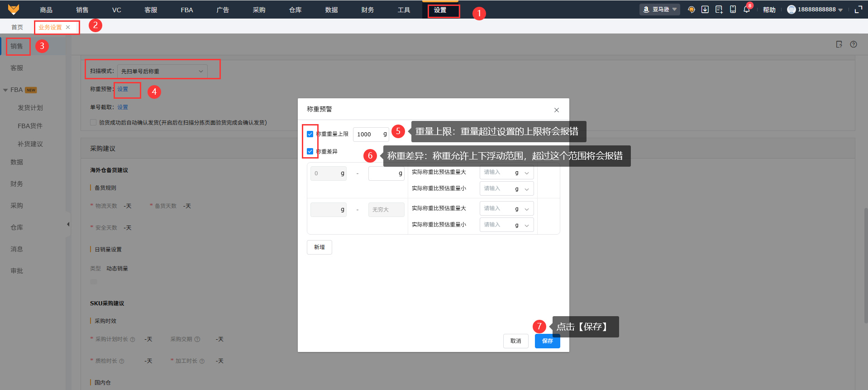The width and height of the screenshot is (868, 390).
Task: Open the download center icon
Action: tap(705, 10)
